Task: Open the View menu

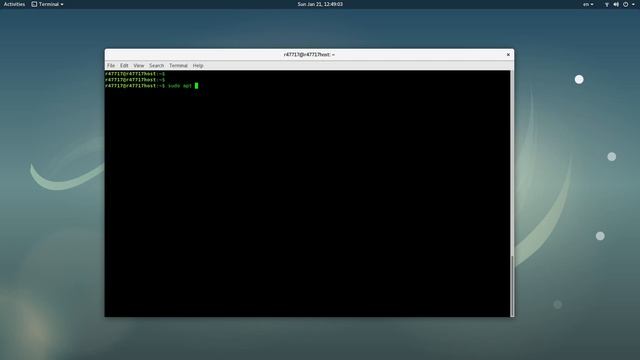Action: (x=139, y=65)
